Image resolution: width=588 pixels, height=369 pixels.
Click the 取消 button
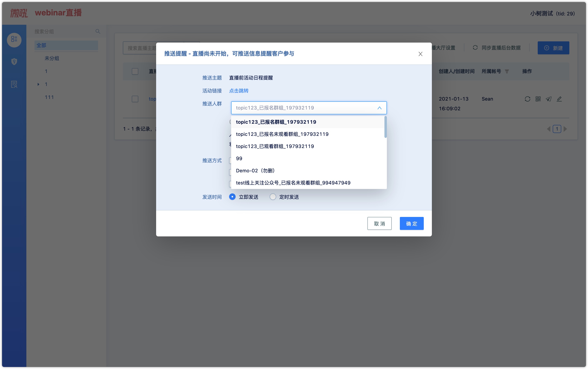379,224
